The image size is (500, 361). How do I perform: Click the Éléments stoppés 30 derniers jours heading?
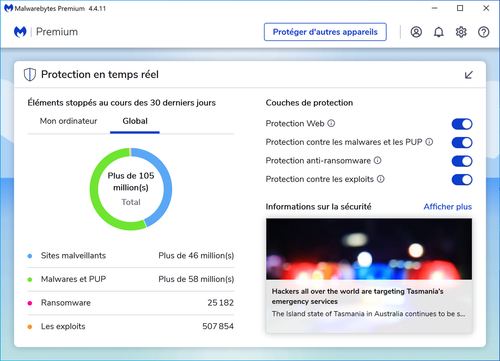coord(121,103)
